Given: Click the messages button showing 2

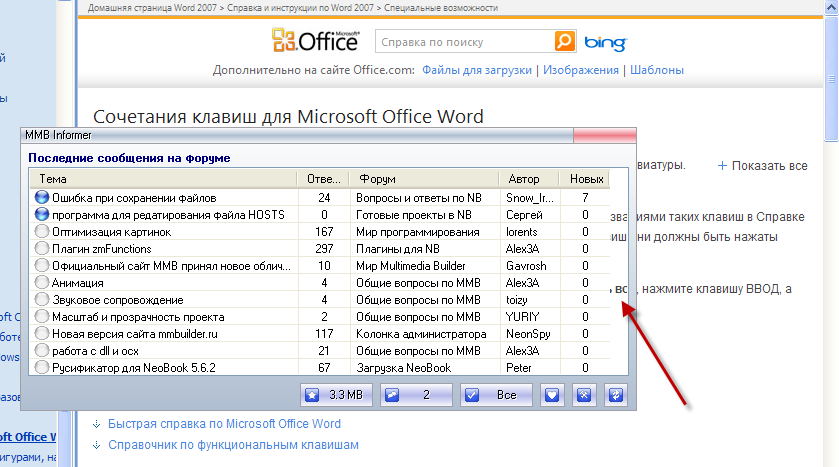Looking at the screenshot, I should (416, 395).
